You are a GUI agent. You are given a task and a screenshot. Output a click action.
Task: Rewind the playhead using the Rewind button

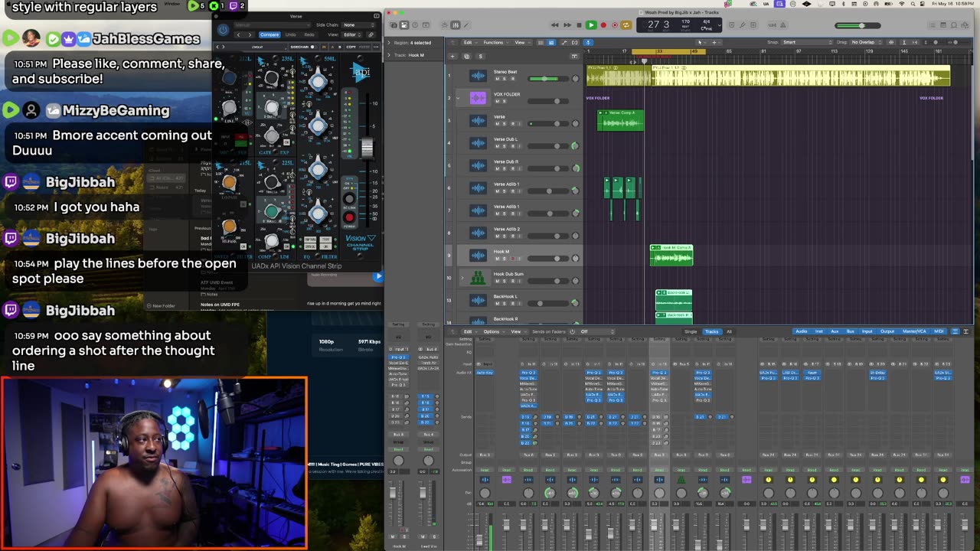click(x=554, y=25)
